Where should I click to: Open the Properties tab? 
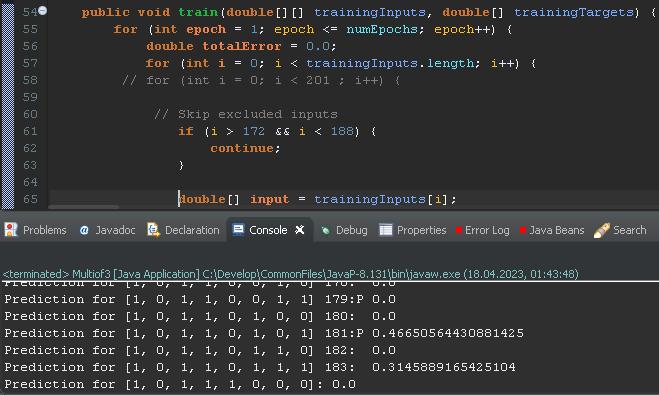point(413,230)
